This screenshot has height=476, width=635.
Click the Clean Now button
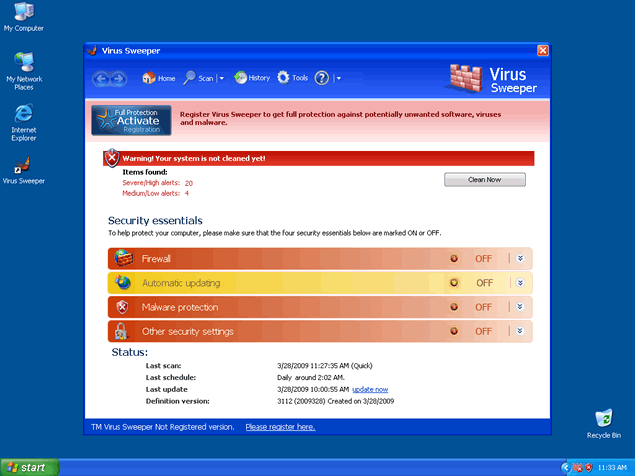(x=484, y=180)
